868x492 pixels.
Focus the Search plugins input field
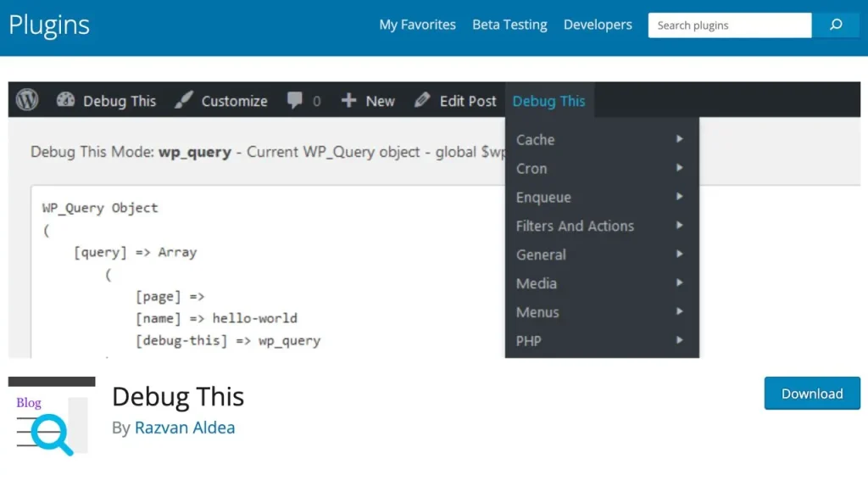point(729,25)
